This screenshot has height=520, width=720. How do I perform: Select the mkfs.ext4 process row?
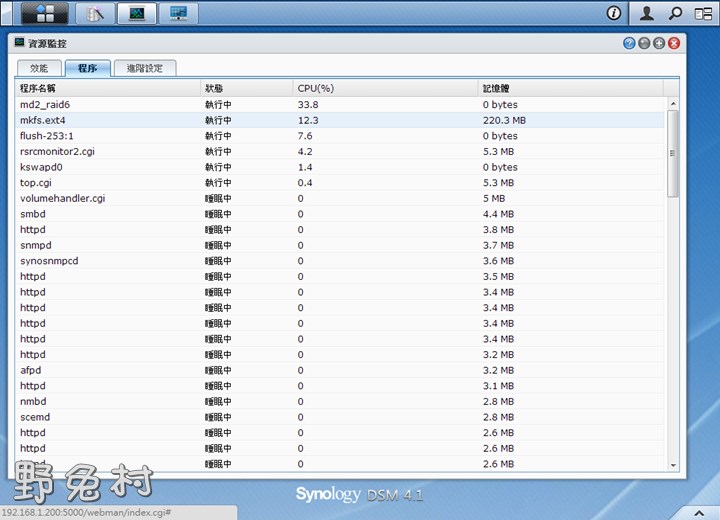(340, 120)
